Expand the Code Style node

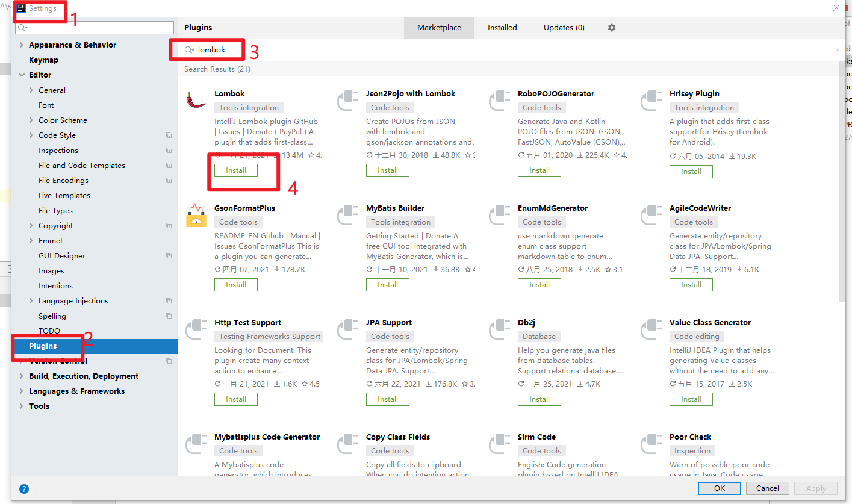tap(31, 135)
